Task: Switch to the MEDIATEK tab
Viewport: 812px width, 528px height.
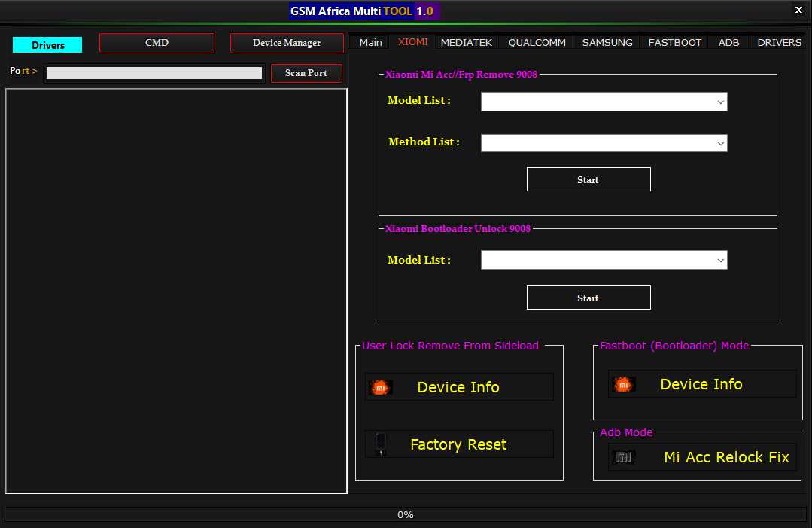Action: 467,42
